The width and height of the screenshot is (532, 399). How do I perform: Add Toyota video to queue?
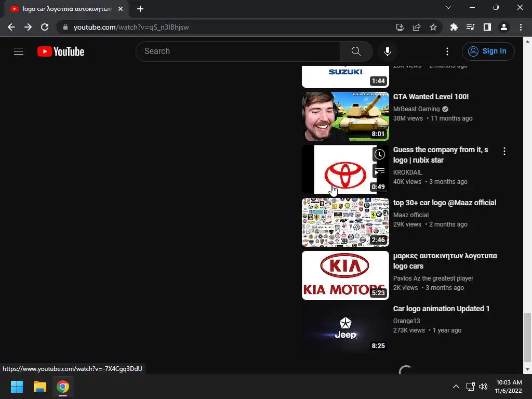[379, 171]
